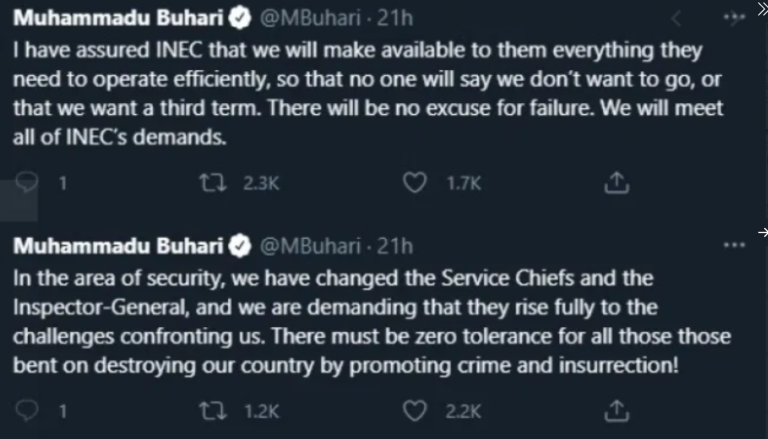Screen dimensions: 768x439
Task: Open the tweet text about assuring INEC
Action: [x=368, y=94]
